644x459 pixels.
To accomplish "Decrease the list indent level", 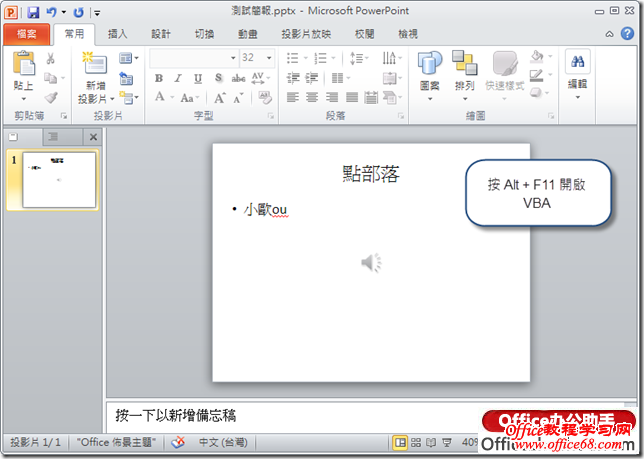I will 293,78.
